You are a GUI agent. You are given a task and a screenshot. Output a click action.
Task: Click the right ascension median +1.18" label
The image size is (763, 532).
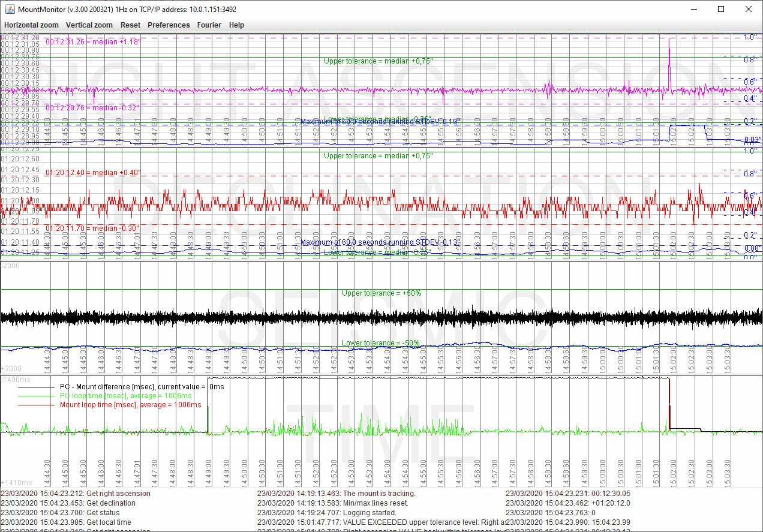tap(93, 42)
